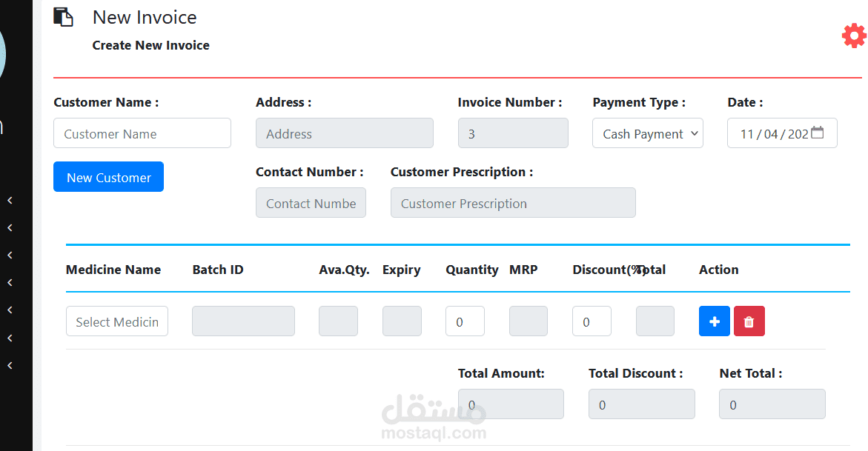
Task: Open the date picker calendar icon
Action: pyautogui.click(x=817, y=133)
